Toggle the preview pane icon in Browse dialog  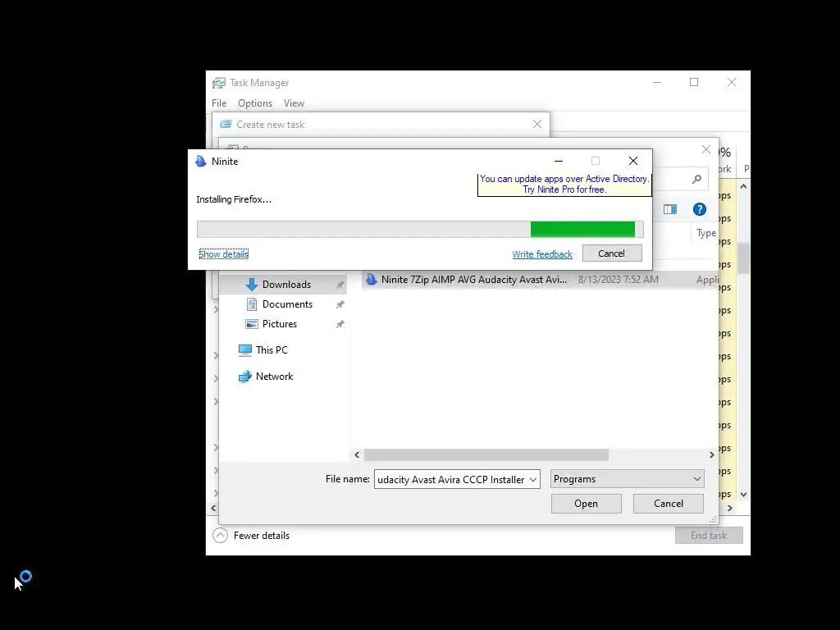tap(670, 209)
